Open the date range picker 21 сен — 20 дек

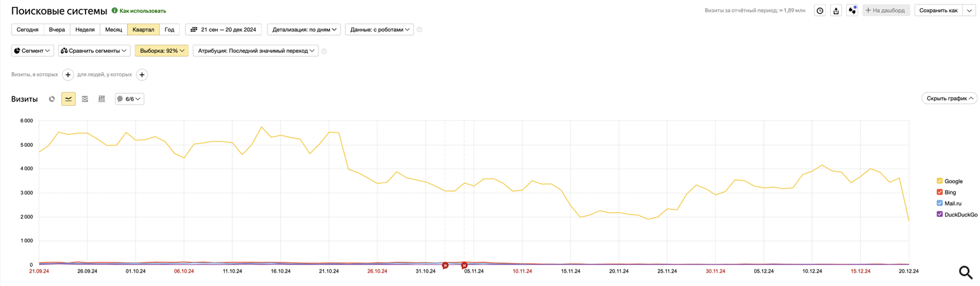coord(224,29)
